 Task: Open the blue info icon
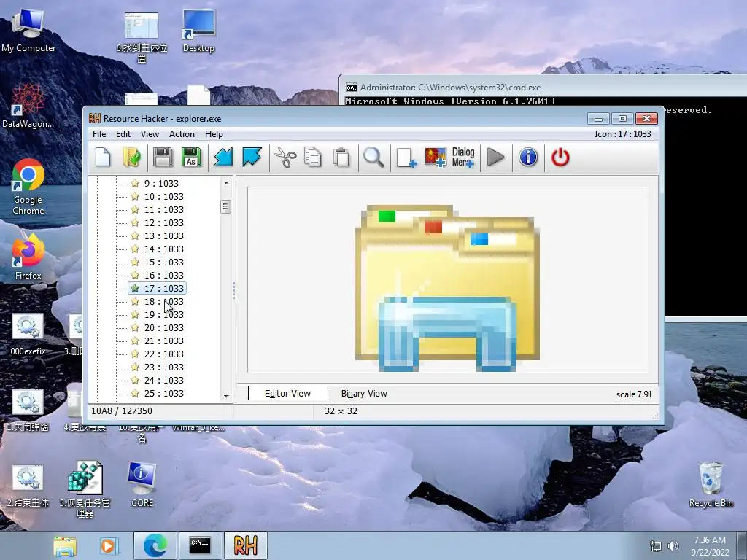528,157
